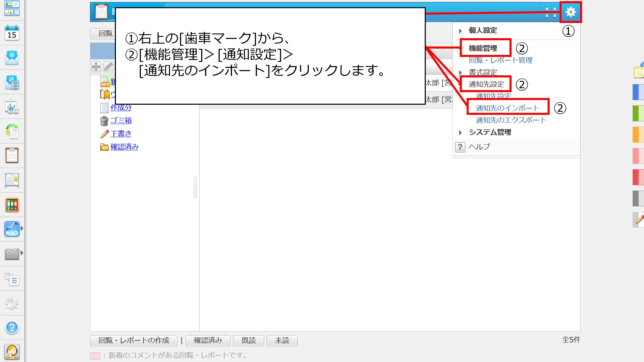The width and height of the screenshot is (644, 362).
Task: Click the pane divider drag handle
Action: point(195,187)
